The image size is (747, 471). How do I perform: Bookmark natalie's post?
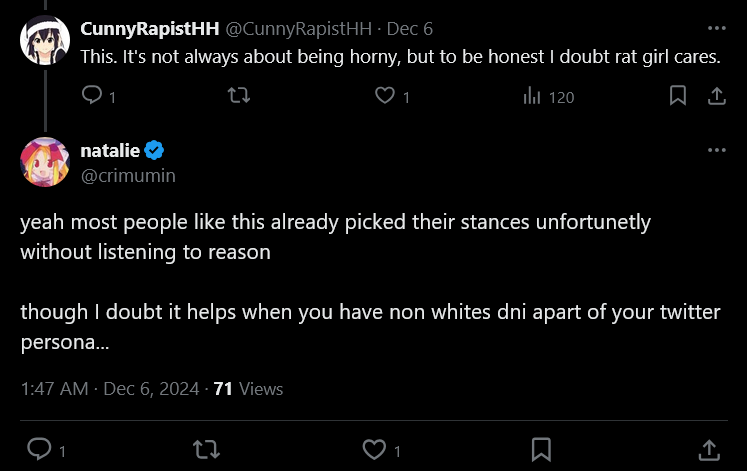coord(541,450)
